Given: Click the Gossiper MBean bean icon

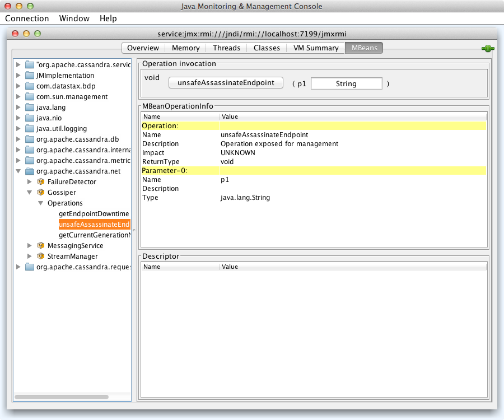Looking at the screenshot, I should pyautogui.click(x=40, y=193).
